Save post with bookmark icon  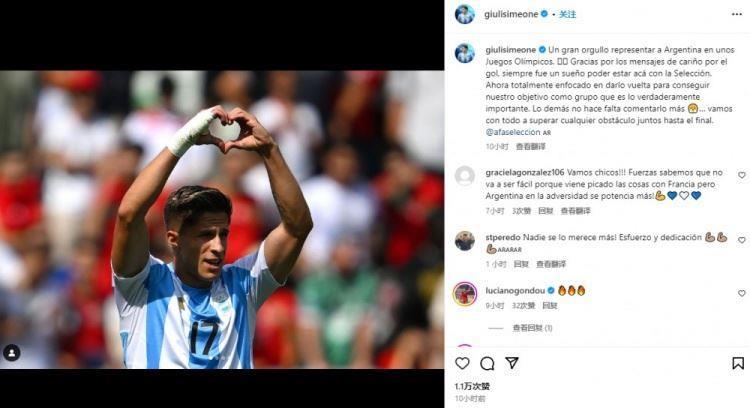738,364
